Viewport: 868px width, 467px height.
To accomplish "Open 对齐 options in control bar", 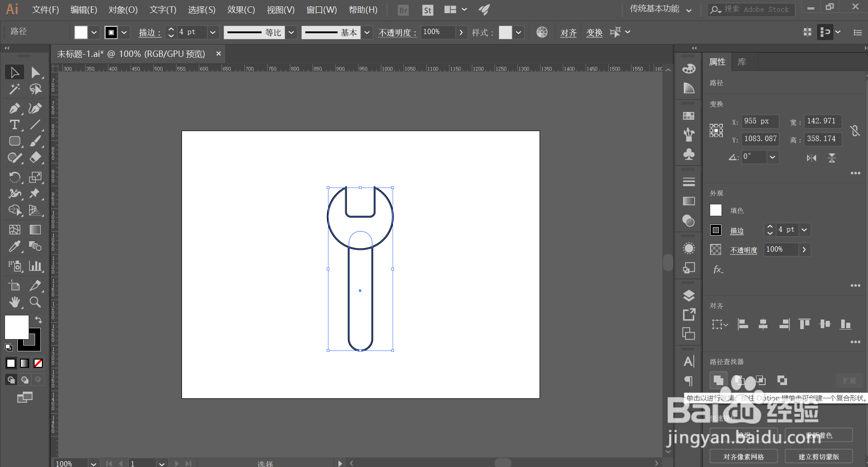I will point(569,33).
